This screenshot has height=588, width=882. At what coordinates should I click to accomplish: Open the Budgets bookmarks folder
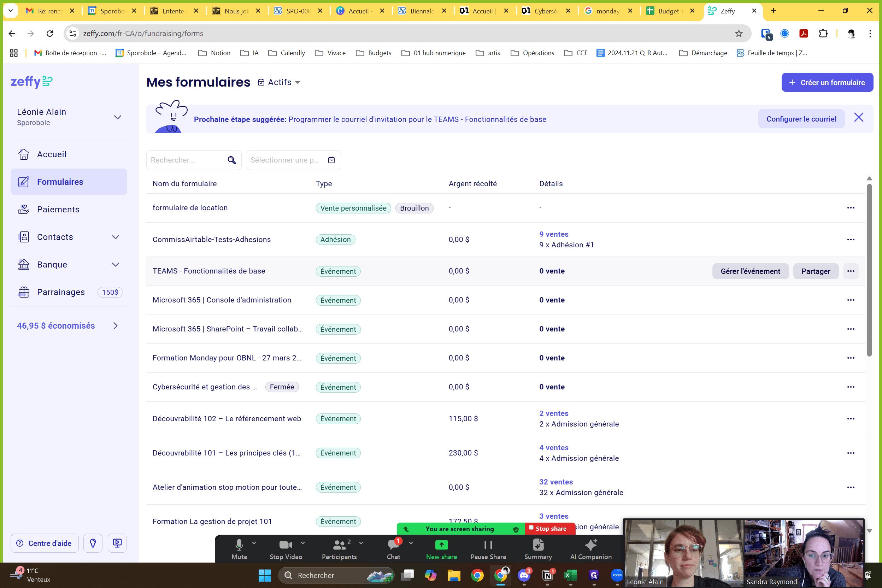373,53
